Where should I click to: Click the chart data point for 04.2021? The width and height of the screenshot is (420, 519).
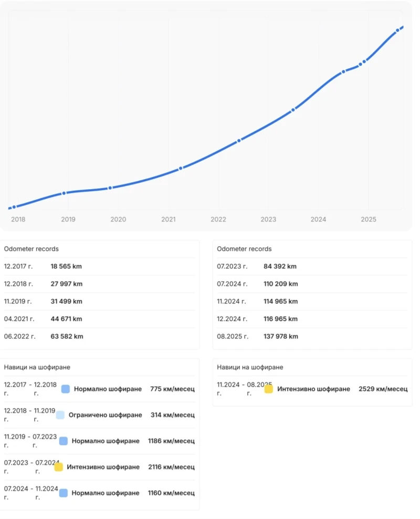tap(181, 168)
